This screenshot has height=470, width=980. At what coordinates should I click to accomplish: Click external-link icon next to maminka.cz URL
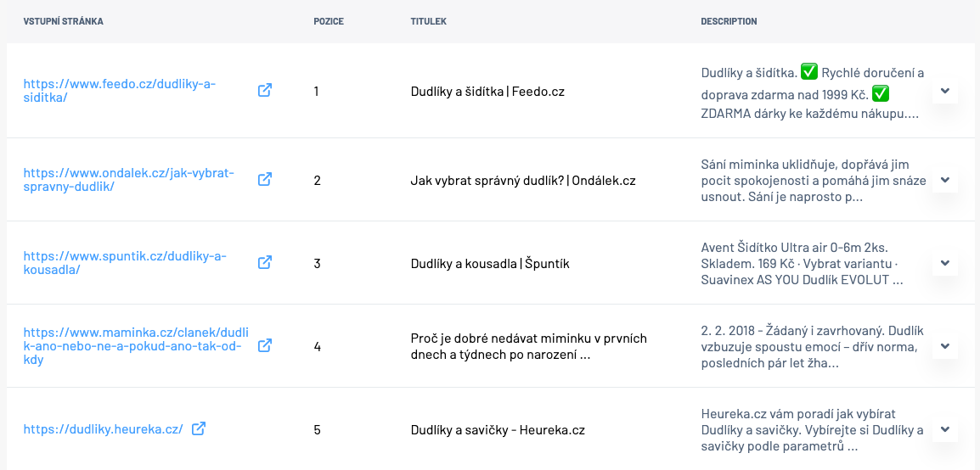pyautogui.click(x=265, y=346)
